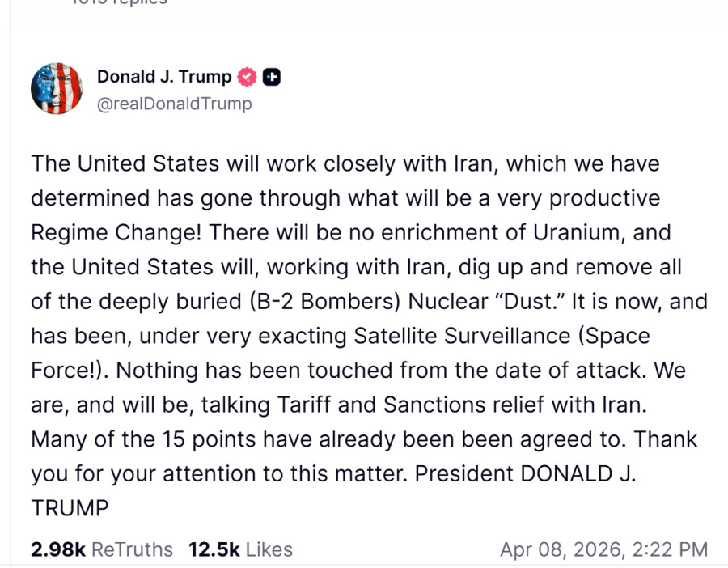Click the red verified checkmark badge
The height and width of the screenshot is (568, 728).
point(247,77)
